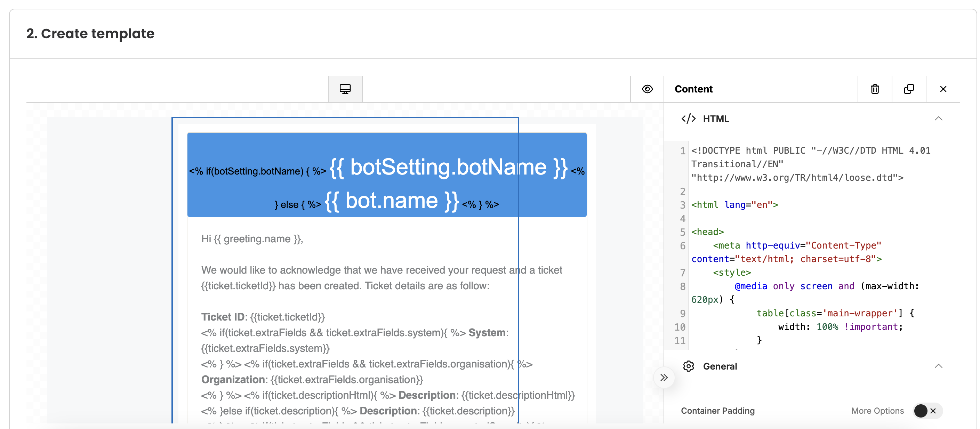Click the Content panel title

tap(693, 89)
